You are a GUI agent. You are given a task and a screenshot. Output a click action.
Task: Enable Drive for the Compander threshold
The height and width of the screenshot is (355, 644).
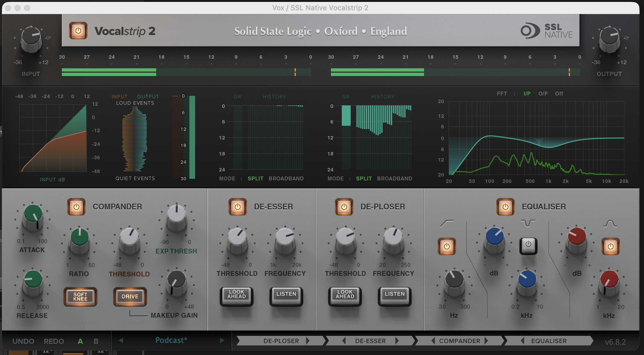point(130,297)
